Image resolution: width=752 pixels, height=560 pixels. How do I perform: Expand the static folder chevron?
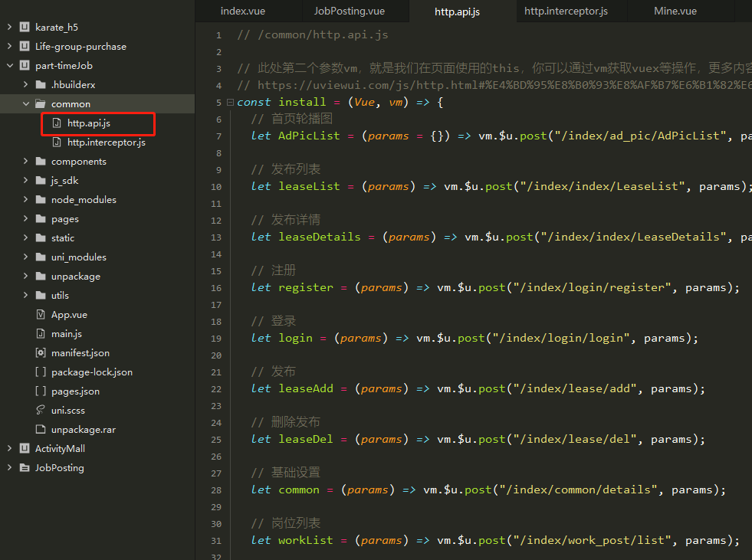click(x=25, y=237)
